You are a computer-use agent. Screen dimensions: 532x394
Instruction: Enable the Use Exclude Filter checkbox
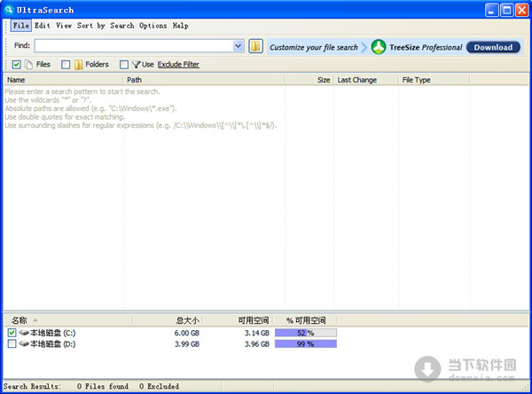(124, 65)
